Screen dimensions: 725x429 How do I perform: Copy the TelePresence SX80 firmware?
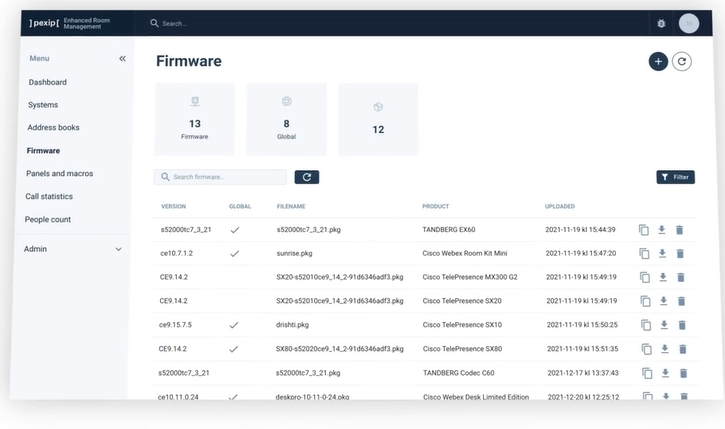point(646,349)
